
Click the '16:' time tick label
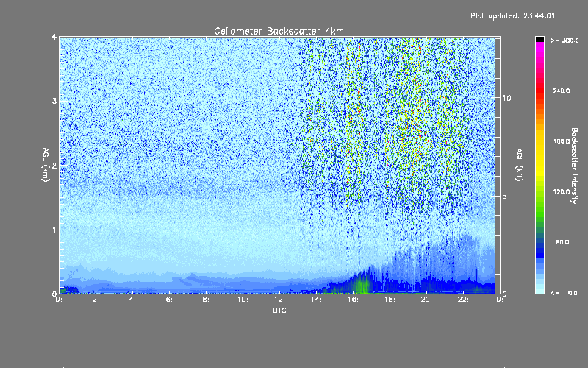pos(353,300)
